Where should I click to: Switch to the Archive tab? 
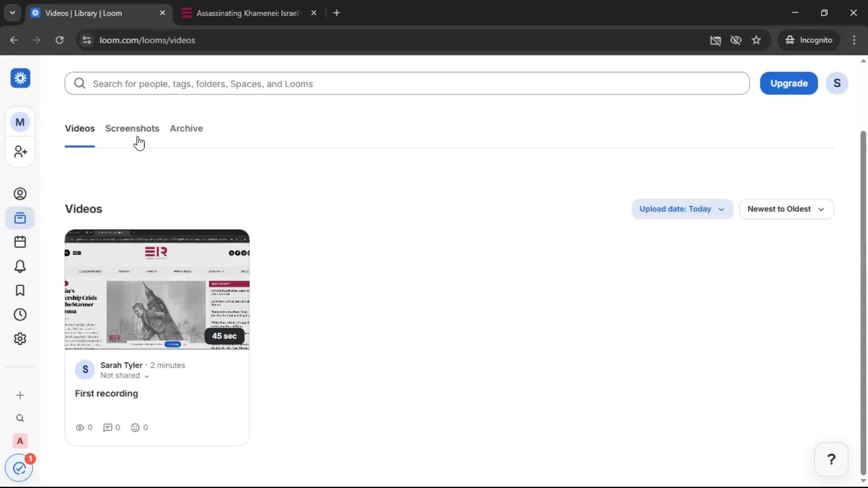186,129
